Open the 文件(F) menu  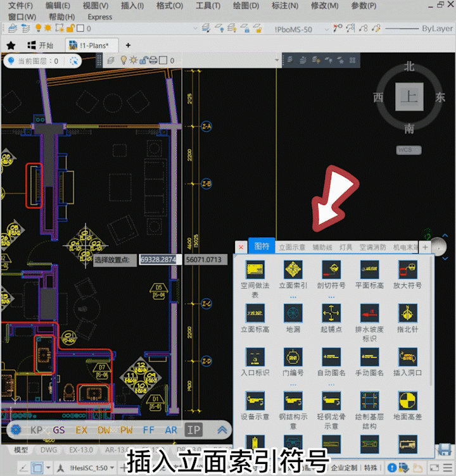point(20,6)
